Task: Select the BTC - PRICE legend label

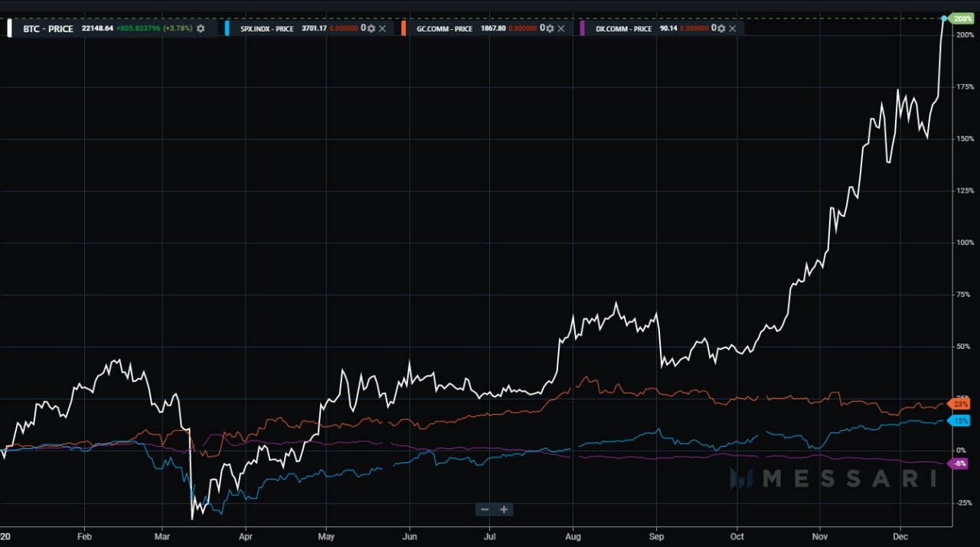Action: 48,29
